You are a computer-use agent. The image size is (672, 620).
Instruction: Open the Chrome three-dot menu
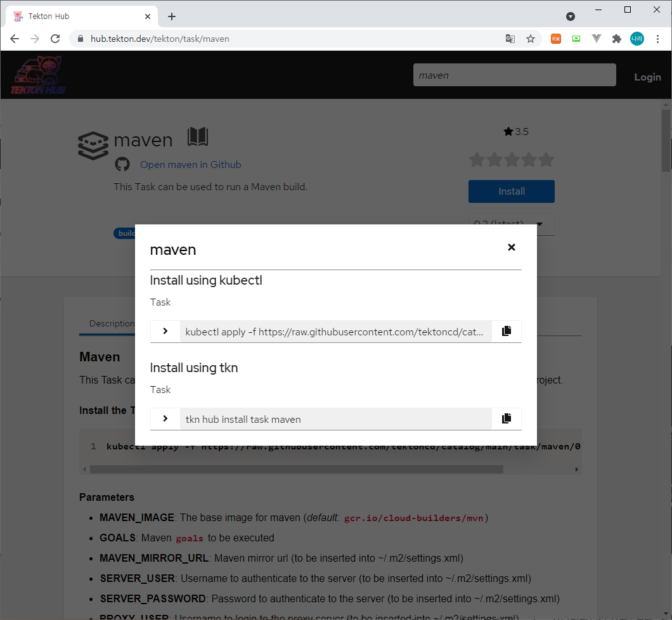pyautogui.click(x=657, y=39)
